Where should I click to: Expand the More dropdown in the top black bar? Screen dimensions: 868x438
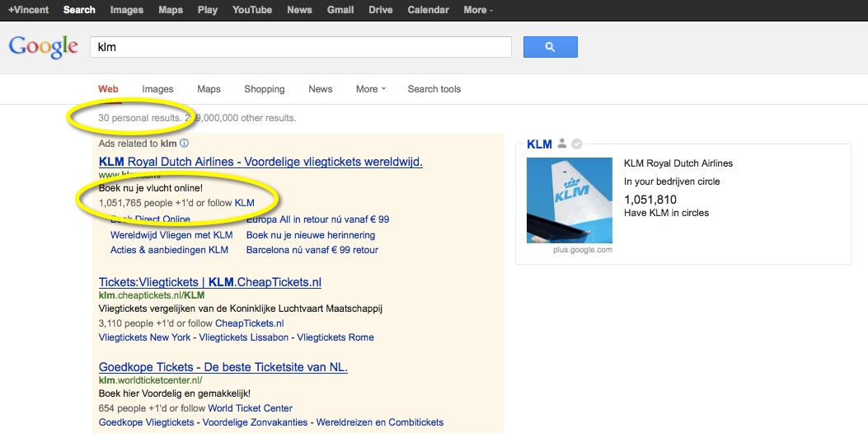[477, 10]
